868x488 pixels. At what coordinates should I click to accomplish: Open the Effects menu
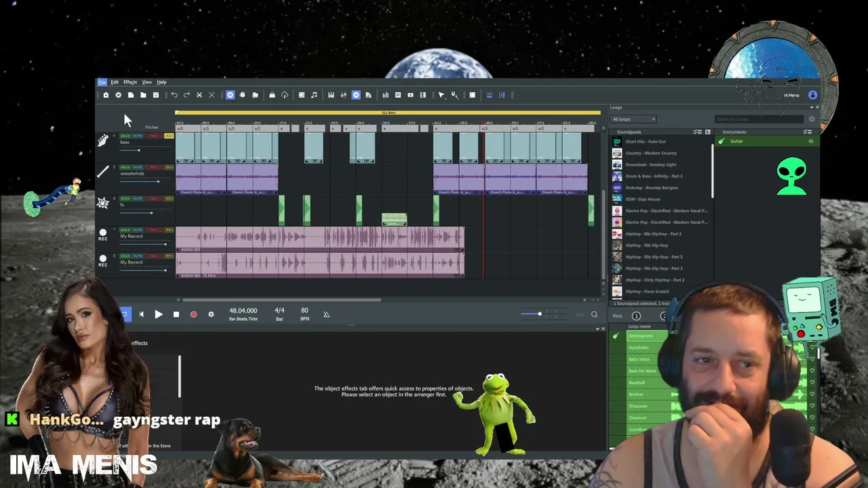pos(130,82)
